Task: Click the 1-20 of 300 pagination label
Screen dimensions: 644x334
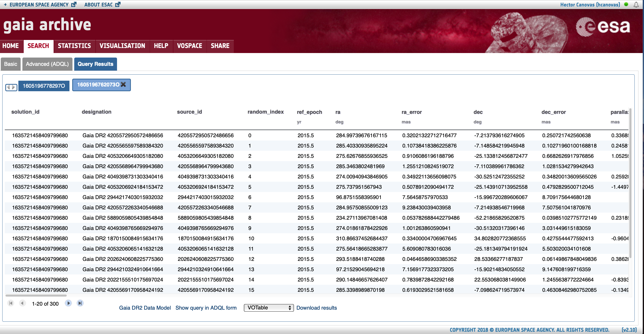Action: coord(45,304)
